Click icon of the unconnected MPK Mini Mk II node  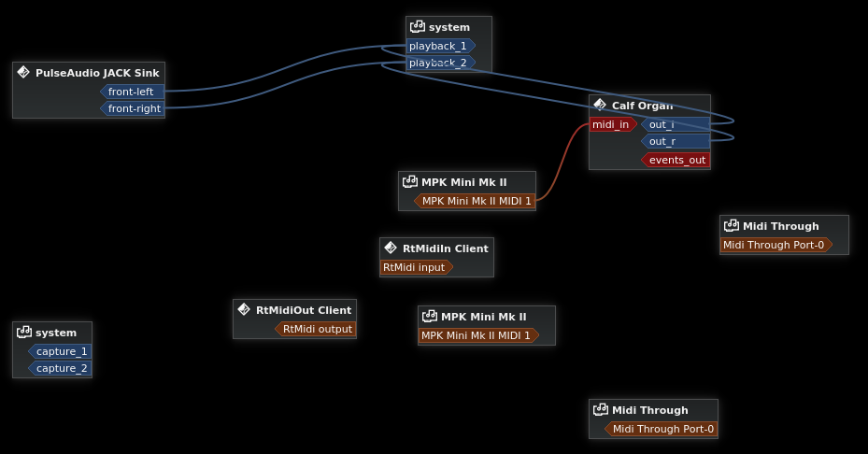pos(430,316)
